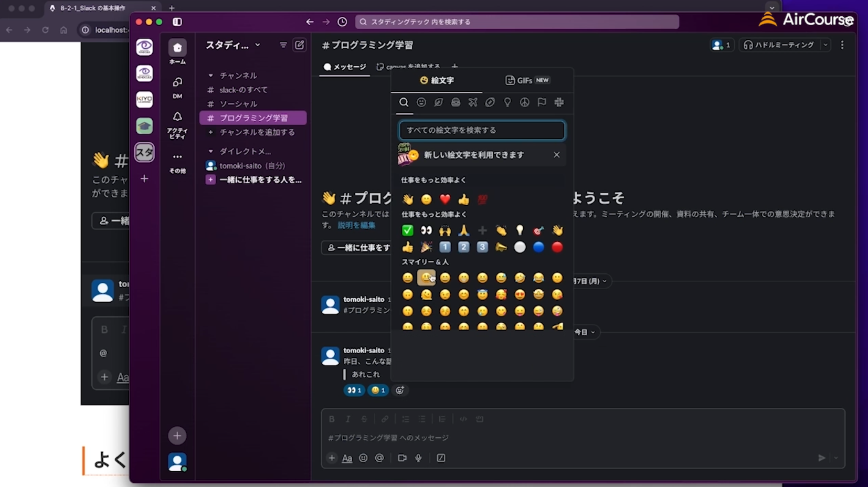Select the food and drink emoji category
The image size is (868, 487).
pyautogui.click(x=456, y=102)
